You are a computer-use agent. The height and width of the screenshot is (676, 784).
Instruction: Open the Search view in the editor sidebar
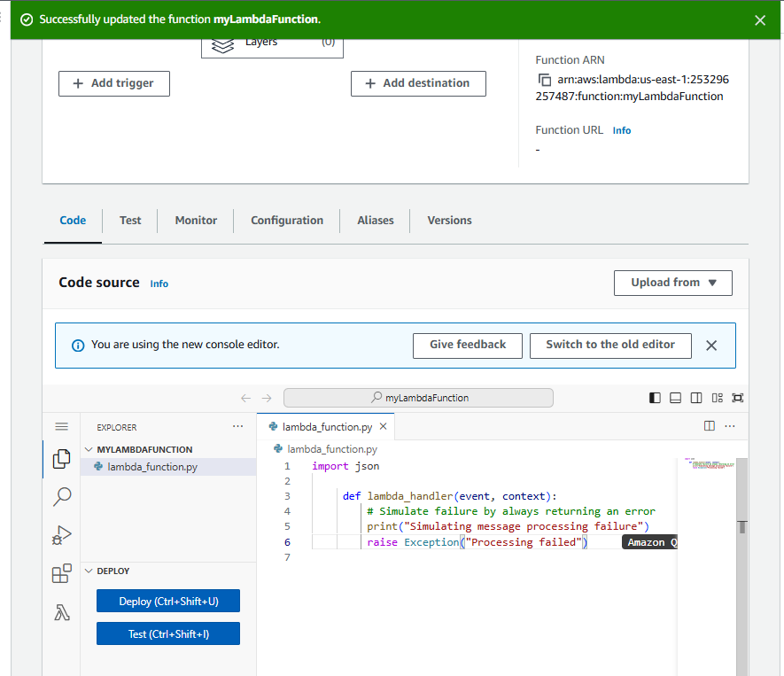click(x=61, y=496)
